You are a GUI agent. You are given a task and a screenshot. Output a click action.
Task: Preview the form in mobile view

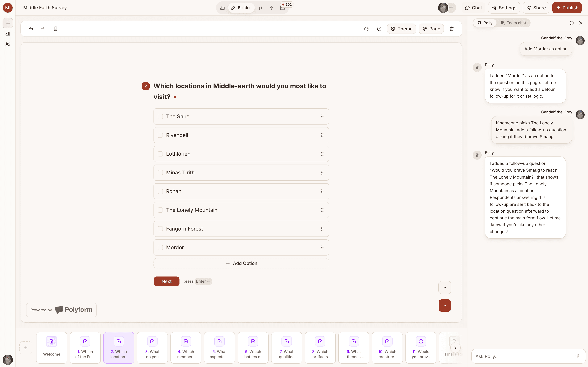(x=56, y=29)
